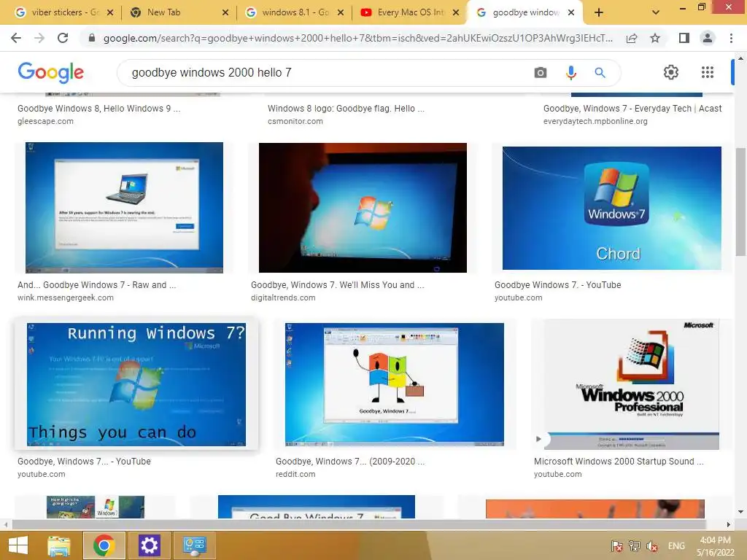Search by image with camera icon
Screen dimensions: 747x560
coord(541,72)
